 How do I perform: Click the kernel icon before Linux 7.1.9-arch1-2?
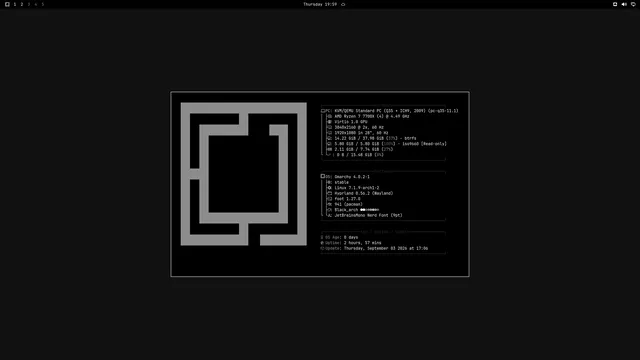[330, 188]
